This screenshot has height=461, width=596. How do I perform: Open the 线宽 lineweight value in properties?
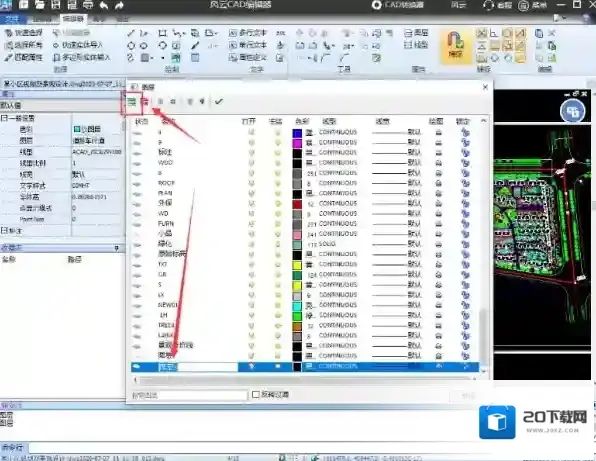click(x=97, y=174)
